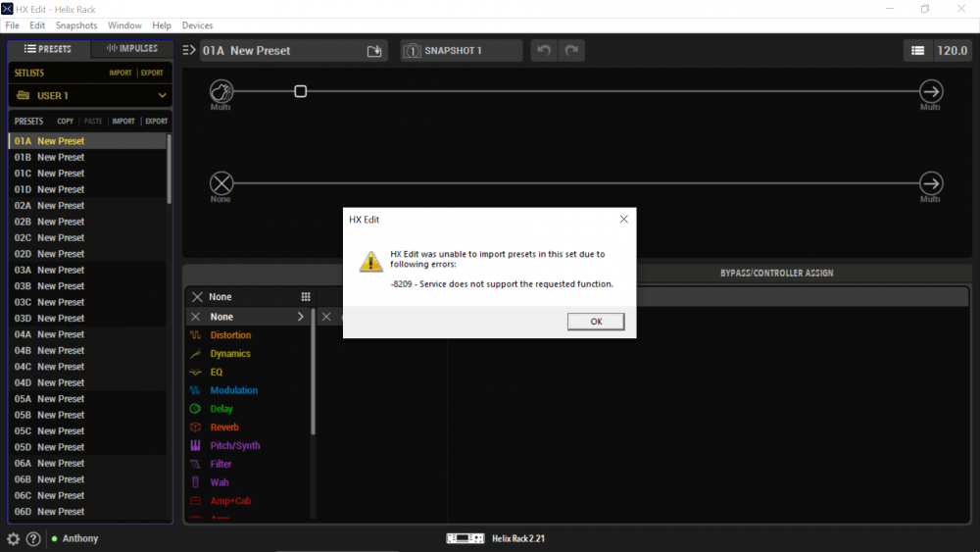Viewport: 980px width, 552px height.
Task: Clear the model with X beside list
Action: click(326, 317)
